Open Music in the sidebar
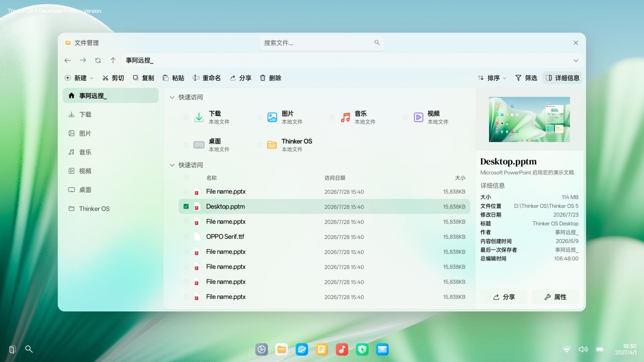 (x=111, y=152)
